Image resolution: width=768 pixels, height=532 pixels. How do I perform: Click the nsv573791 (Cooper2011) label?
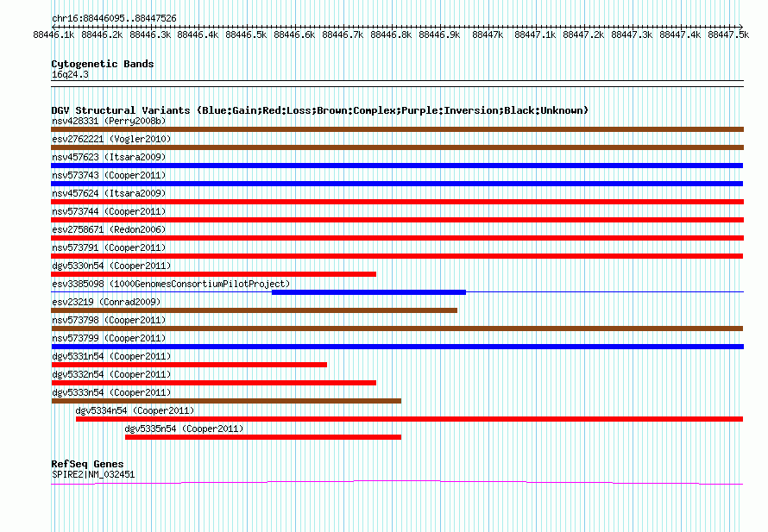pos(109,247)
